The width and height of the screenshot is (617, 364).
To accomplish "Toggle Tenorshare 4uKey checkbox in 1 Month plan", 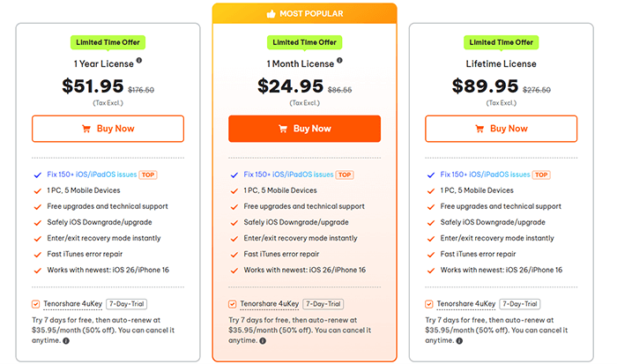I will (233, 304).
